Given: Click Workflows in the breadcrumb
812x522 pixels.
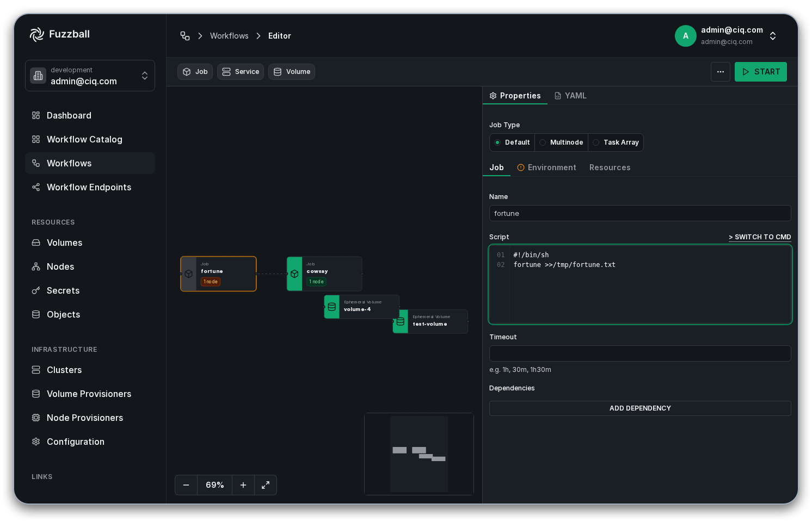Looking at the screenshot, I should 229,36.
